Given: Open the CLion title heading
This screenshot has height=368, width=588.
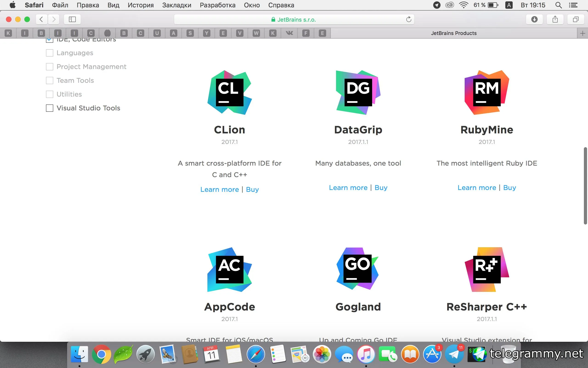Looking at the screenshot, I should pos(230,130).
